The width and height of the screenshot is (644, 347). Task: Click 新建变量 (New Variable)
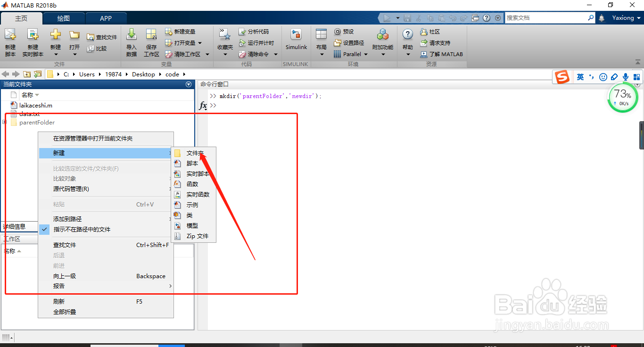[x=180, y=32]
